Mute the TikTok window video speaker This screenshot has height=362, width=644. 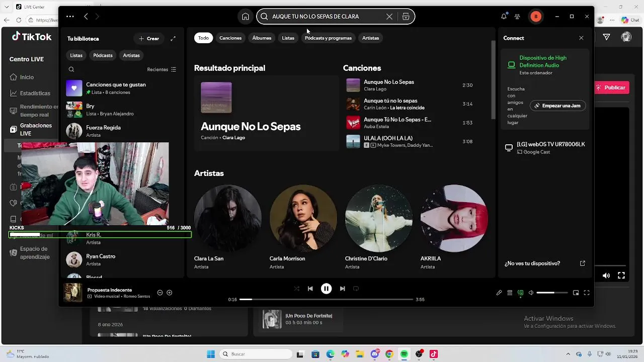606,276
